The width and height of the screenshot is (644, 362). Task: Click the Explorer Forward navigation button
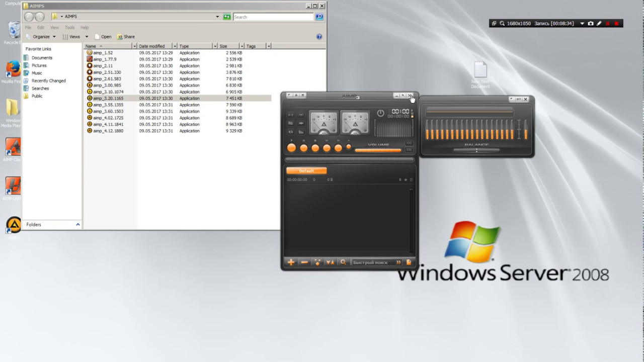pos(40,17)
